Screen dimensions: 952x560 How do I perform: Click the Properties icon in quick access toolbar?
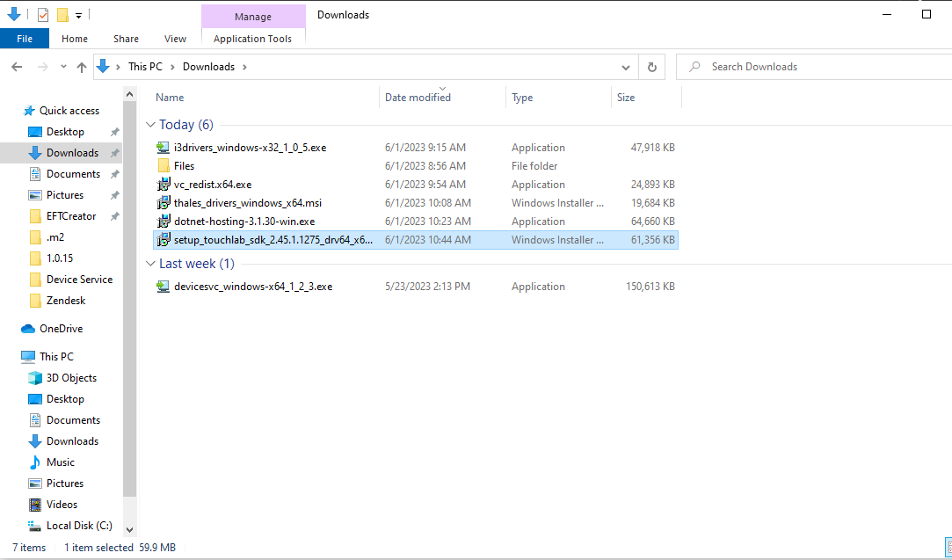[43, 15]
